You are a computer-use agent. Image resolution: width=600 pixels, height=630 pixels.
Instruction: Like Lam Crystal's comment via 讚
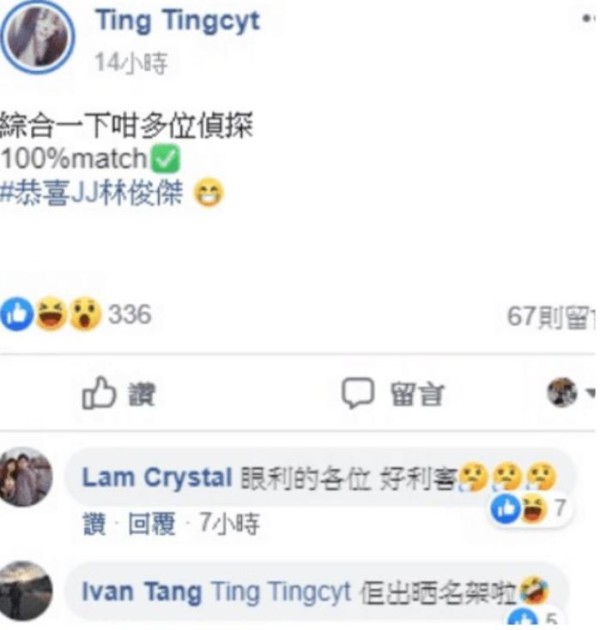(x=95, y=524)
